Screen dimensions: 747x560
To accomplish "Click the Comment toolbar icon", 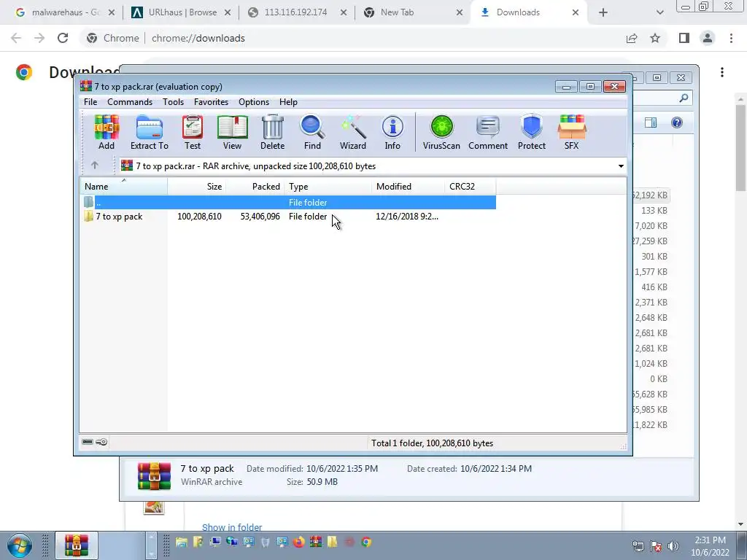I will (488, 133).
